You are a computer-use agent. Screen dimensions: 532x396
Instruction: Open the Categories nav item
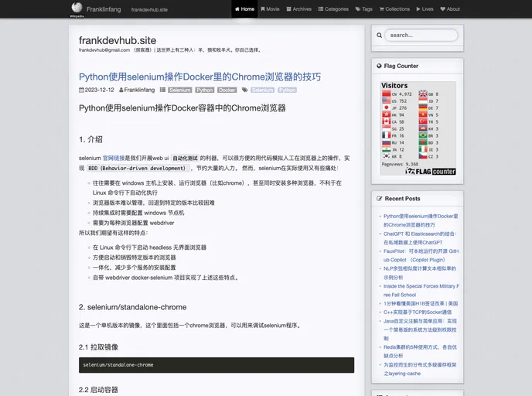click(333, 9)
